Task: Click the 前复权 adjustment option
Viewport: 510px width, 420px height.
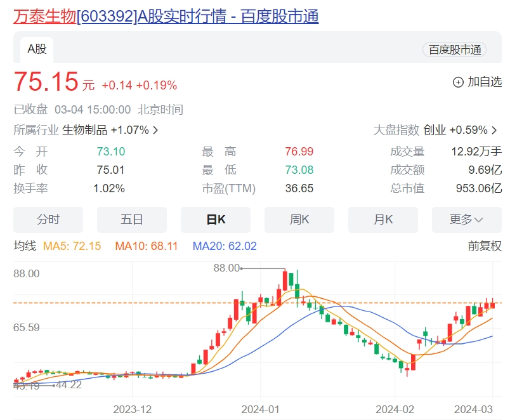Action: pos(485,246)
